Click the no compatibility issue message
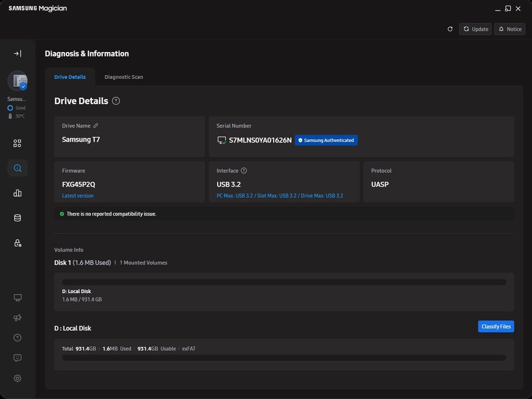Image resolution: width=532 pixels, height=399 pixels. click(x=111, y=214)
